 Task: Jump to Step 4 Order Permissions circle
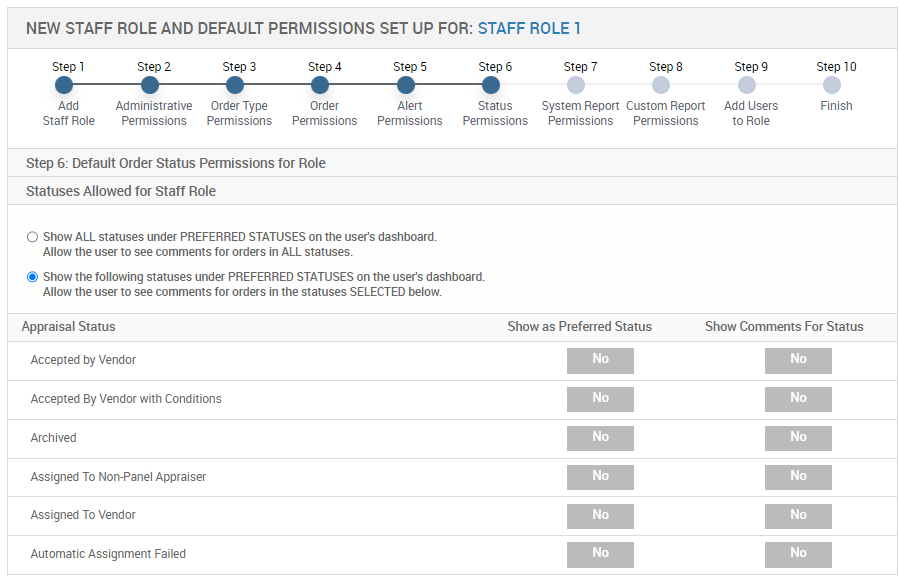coord(320,86)
